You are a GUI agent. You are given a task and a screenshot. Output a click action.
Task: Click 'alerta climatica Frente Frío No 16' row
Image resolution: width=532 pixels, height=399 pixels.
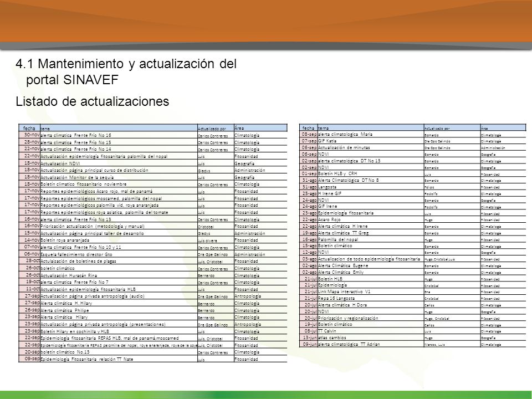coord(153,135)
